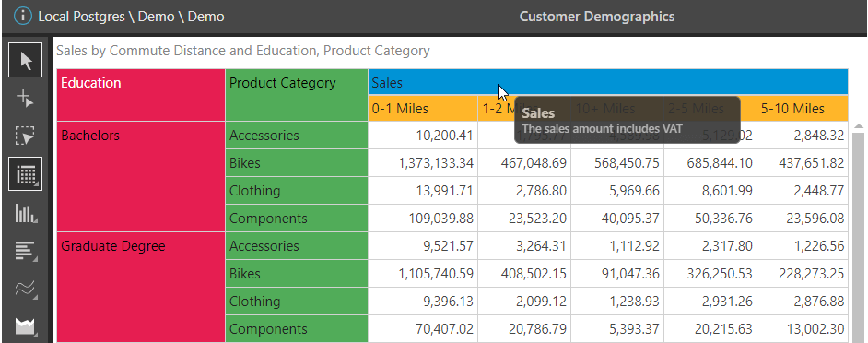The image size is (868, 343).
Task: Click the Product Category column header
Action: click(x=297, y=95)
